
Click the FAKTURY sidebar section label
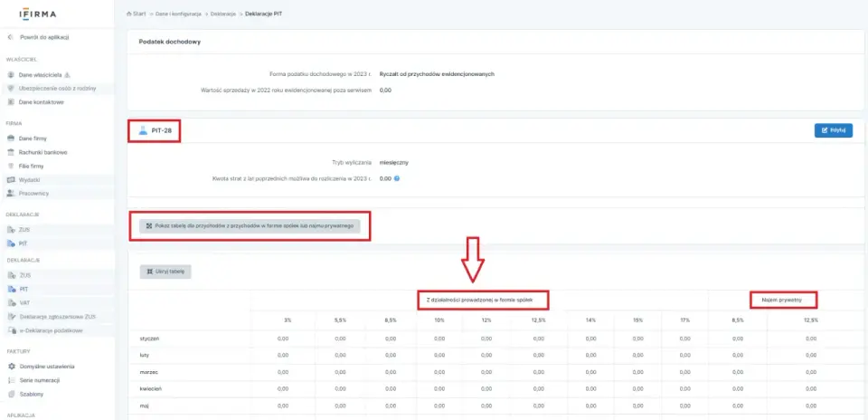point(17,351)
